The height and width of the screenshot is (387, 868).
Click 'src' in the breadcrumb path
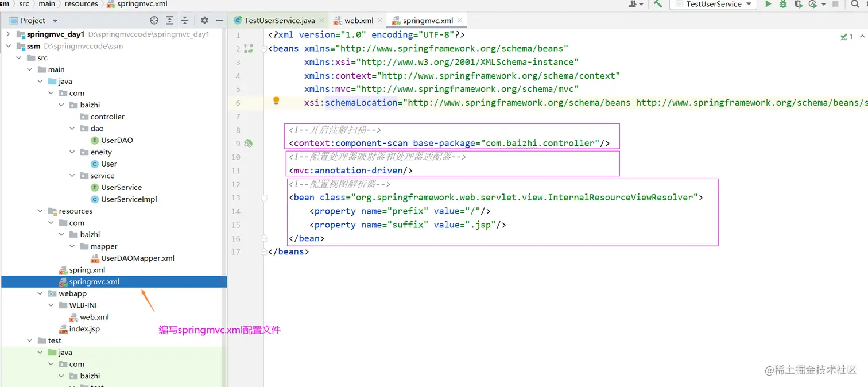(x=24, y=4)
